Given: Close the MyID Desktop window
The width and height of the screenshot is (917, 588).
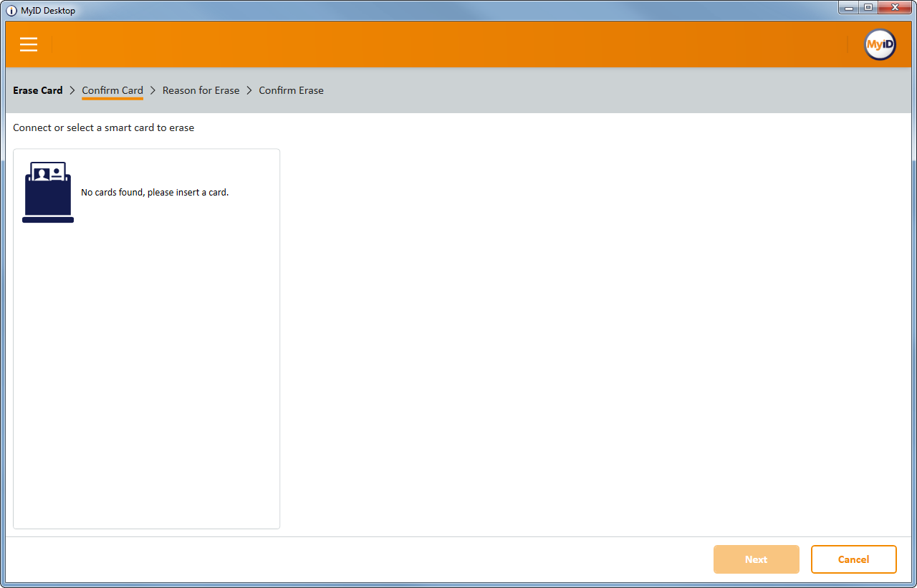Looking at the screenshot, I should click(x=894, y=7).
